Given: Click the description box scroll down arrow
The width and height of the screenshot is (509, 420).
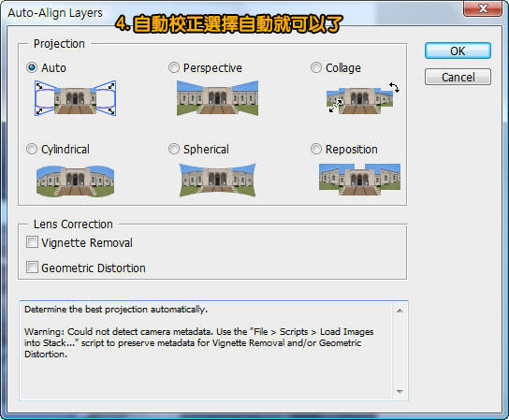Looking at the screenshot, I should point(400,392).
